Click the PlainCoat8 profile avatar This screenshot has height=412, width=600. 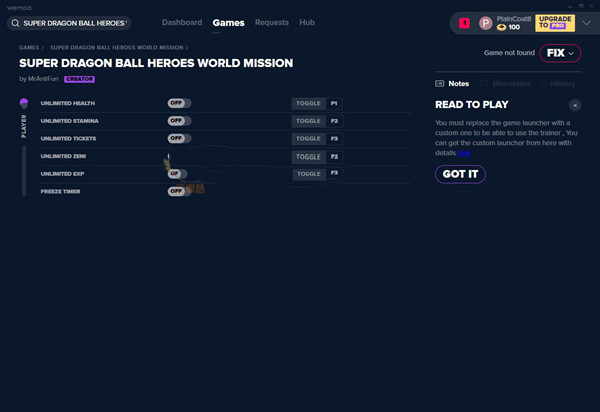click(x=486, y=22)
